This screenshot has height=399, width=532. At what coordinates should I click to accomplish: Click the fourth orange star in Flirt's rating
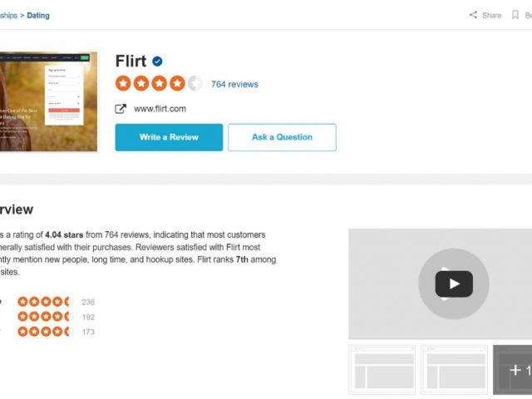[x=177, y=83]
